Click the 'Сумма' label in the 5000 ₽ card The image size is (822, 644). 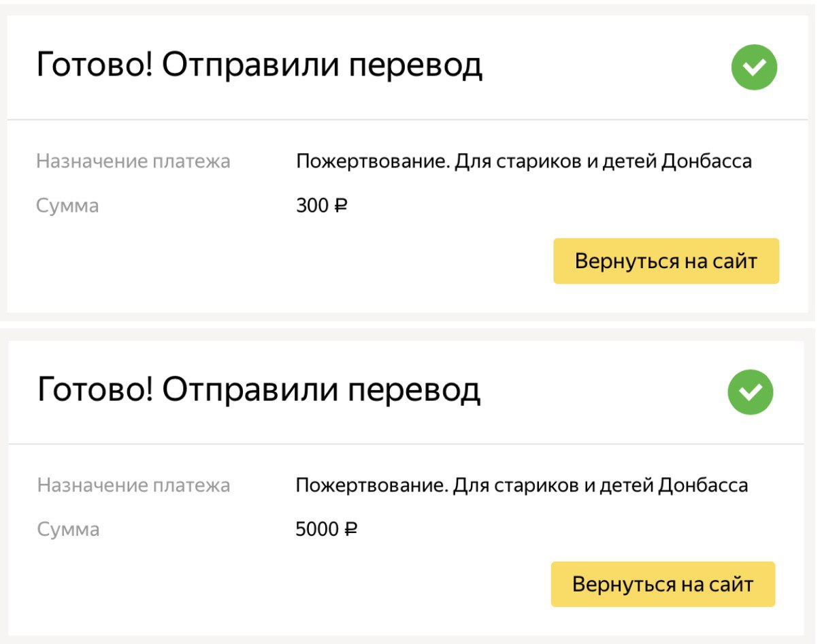pyautogui.click(x=68, y=529)
